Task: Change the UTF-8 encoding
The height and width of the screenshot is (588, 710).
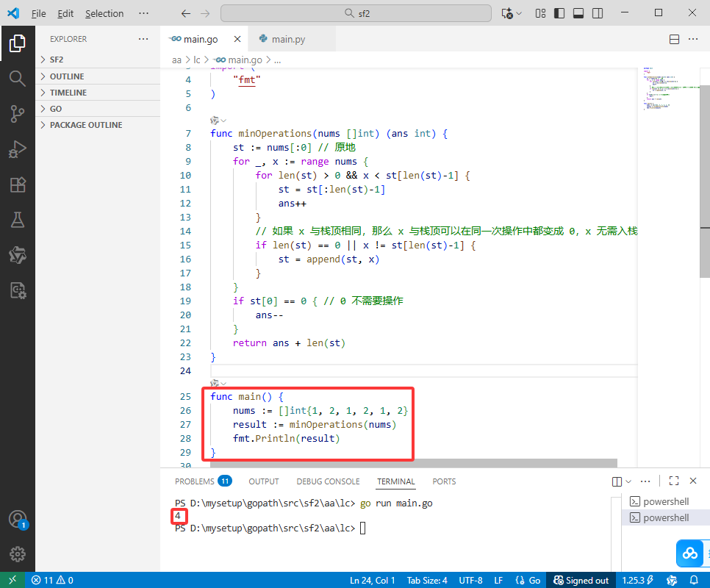Action: point(470,581)
